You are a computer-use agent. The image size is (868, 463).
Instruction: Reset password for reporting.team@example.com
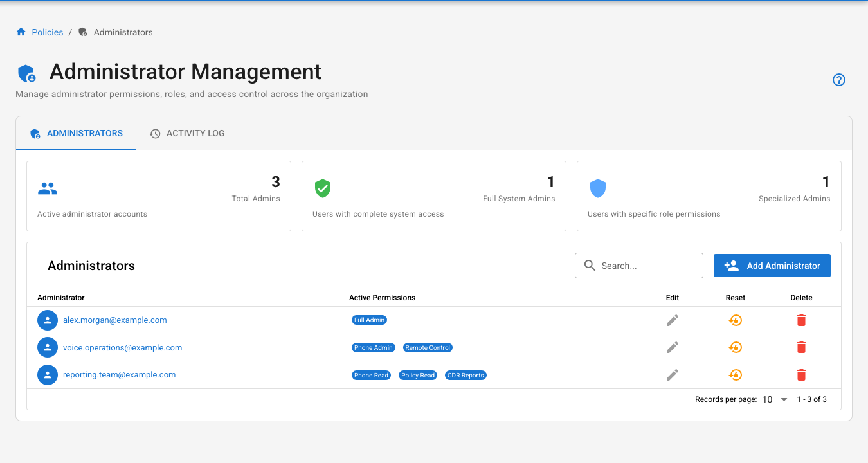point(736,375)
